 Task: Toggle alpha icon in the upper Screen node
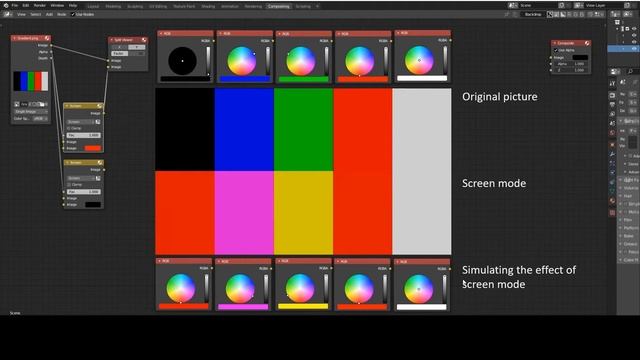[x=98, y=122]
